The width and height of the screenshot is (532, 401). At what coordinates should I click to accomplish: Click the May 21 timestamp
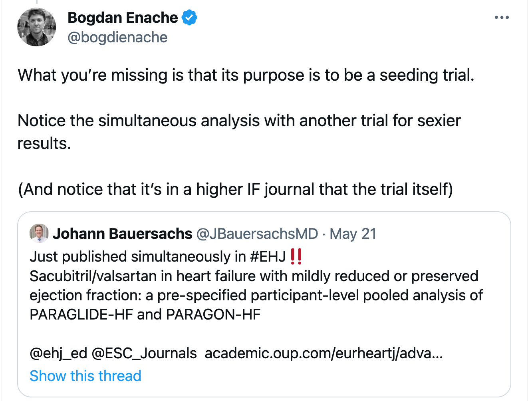353,234
